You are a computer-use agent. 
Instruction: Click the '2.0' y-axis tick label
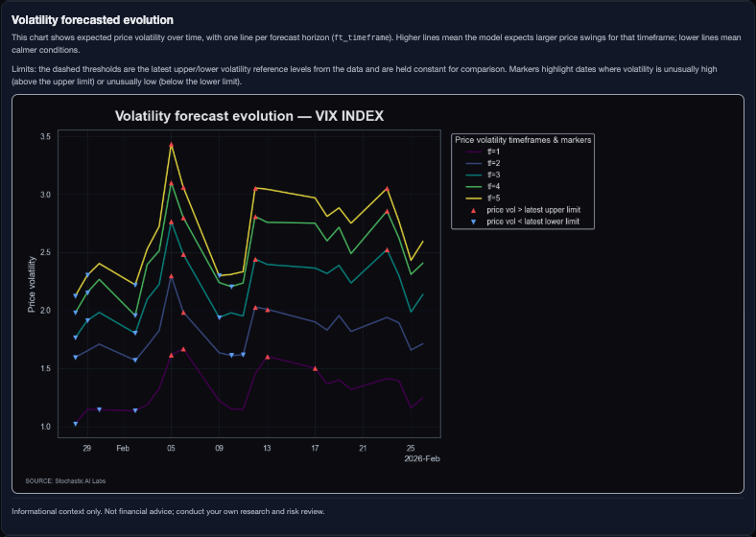45,311
